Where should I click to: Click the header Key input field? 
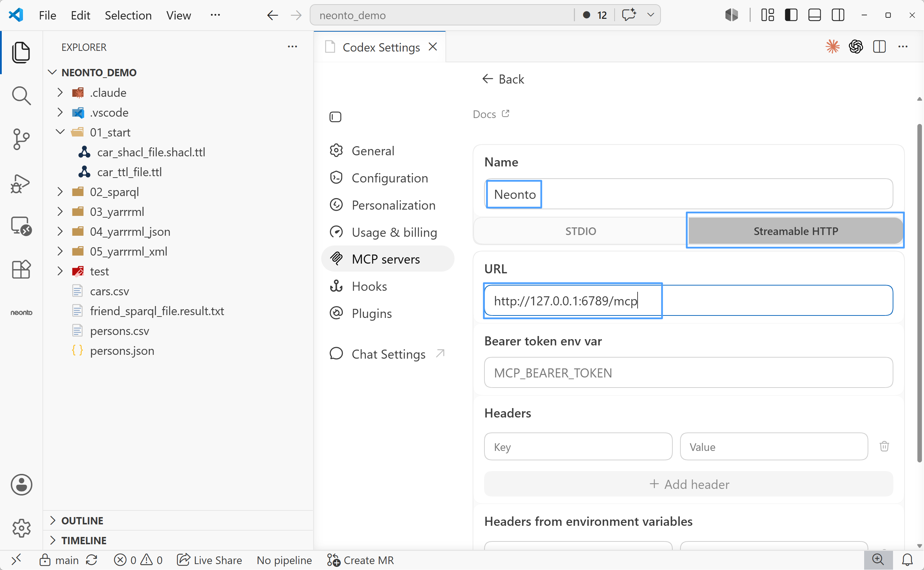tap(578, 446)
